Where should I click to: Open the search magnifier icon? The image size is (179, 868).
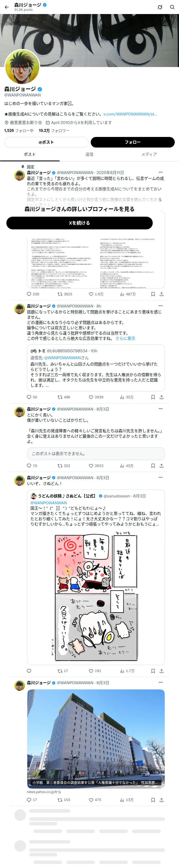pyautogui.click(x=172, y=7)
